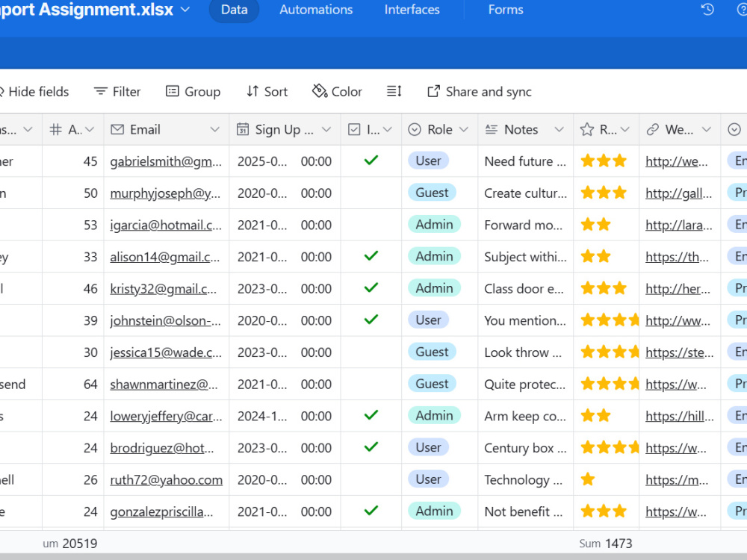Toggle checkbox in loweryjeffery row
Screen dimensions: 747x560
click(x=371, y=415)
